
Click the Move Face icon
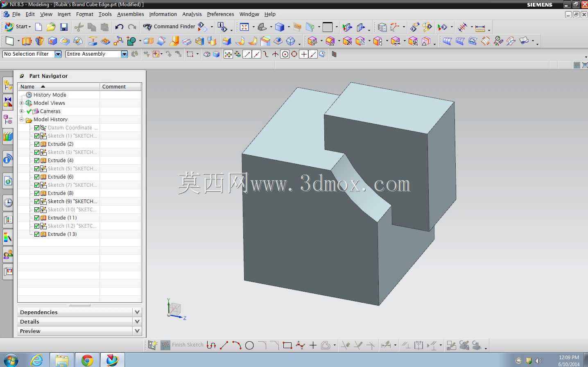point(312,41)
